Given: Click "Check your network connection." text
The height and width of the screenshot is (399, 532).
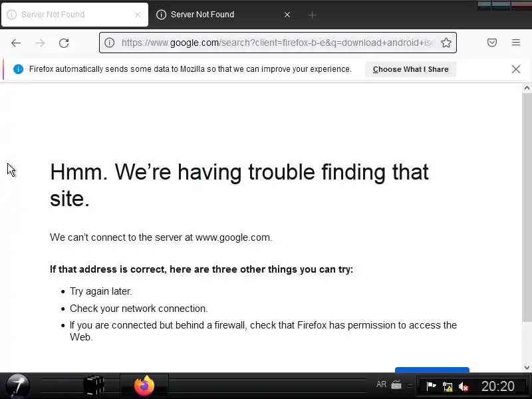Looking at the screenshot, I should click(x=138, y=309).
